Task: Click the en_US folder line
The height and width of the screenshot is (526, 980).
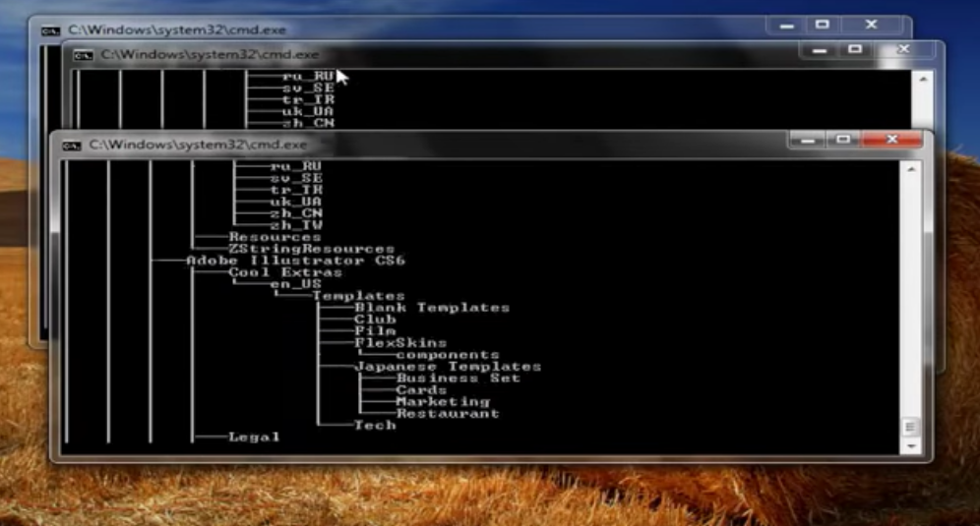Action: (295, 284)
